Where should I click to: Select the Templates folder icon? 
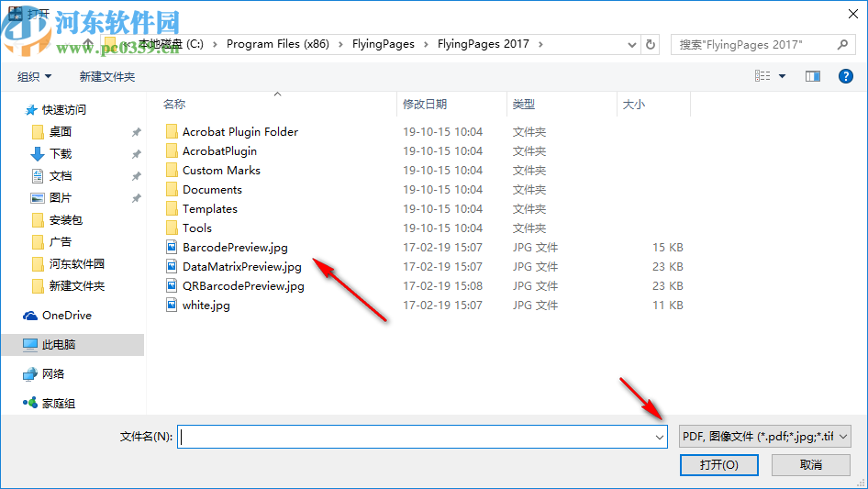pos(172,209)
